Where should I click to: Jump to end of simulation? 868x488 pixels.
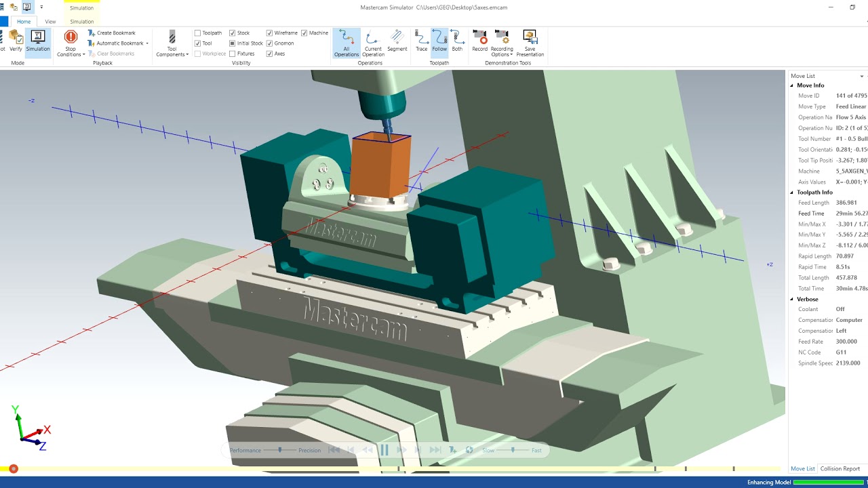pyautogui.click(x=435, y=450)
